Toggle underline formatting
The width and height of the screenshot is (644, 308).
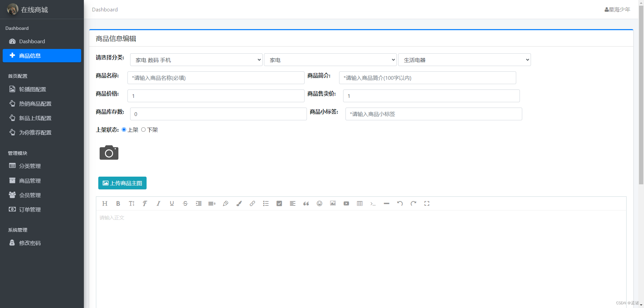(172, 203)
